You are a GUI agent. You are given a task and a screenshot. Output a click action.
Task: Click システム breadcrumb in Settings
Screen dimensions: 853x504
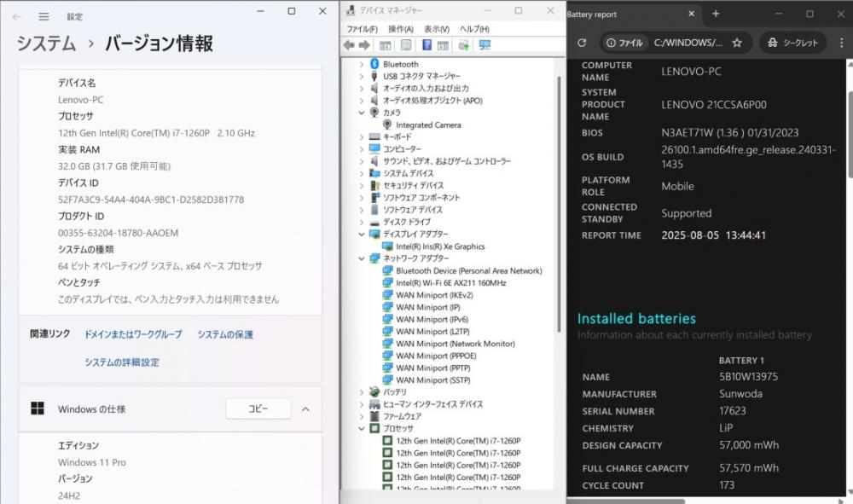click(x=46, y=43)
